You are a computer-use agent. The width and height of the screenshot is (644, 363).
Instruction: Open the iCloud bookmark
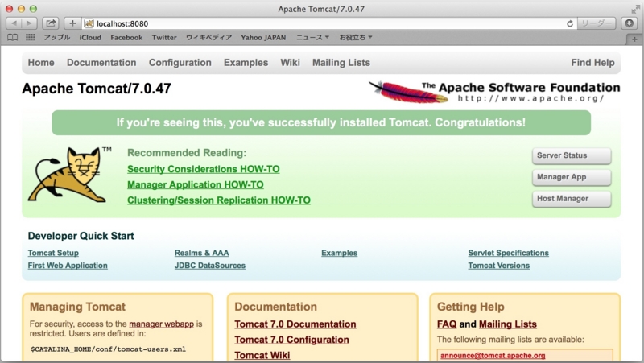tap(90, 37)
